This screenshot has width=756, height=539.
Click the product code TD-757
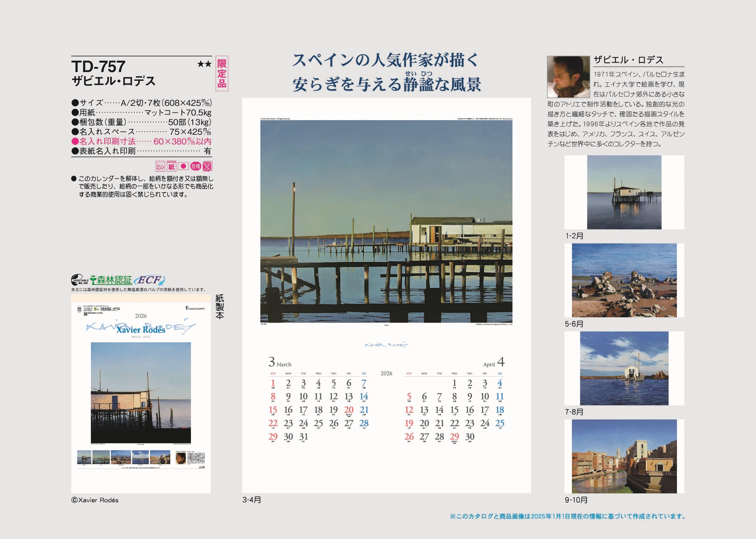(x=98, y=67)
